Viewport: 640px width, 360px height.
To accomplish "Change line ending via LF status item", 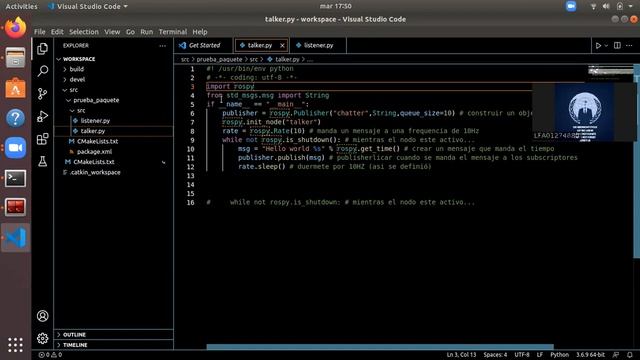I will click(540, 355).
